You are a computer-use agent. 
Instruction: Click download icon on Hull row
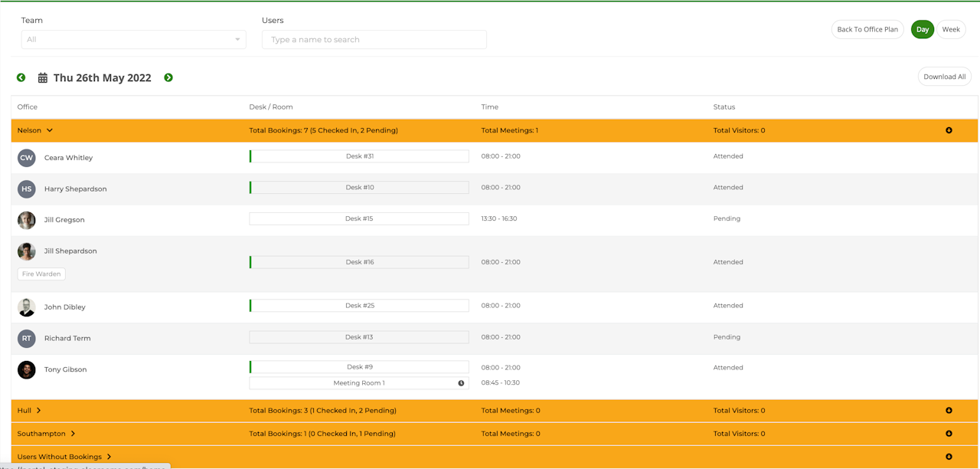click(x=949, y=411)
